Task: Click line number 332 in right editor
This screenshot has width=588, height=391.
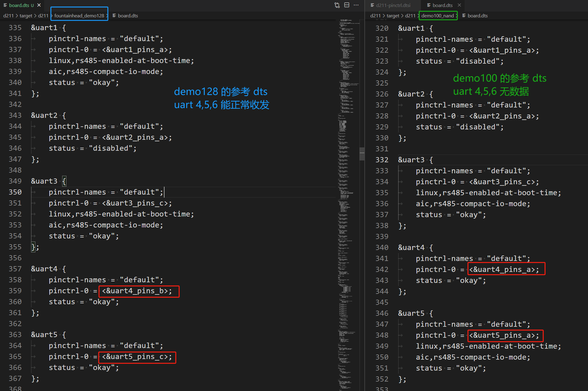Action: point(382,160)
